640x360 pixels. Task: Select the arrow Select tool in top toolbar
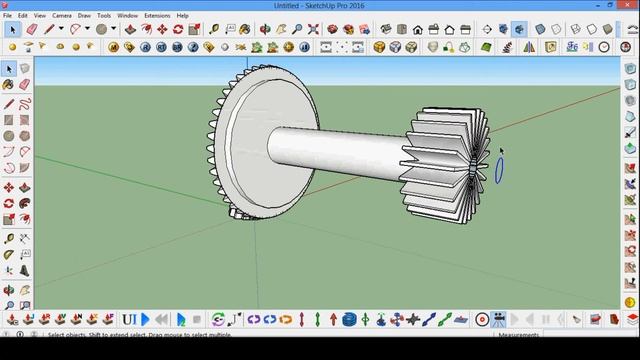(x=13, y=29)
